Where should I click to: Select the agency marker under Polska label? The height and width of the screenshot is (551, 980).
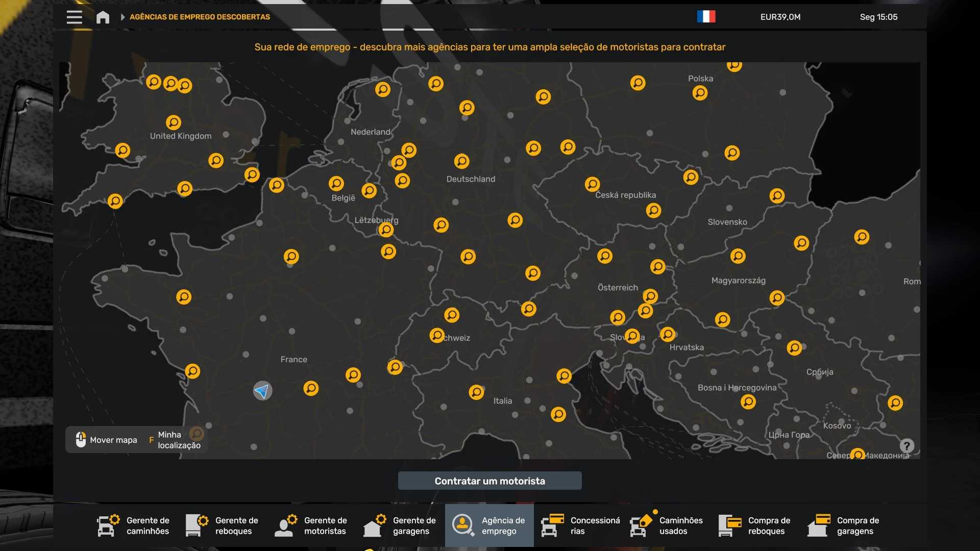click(x=700, y=93)
